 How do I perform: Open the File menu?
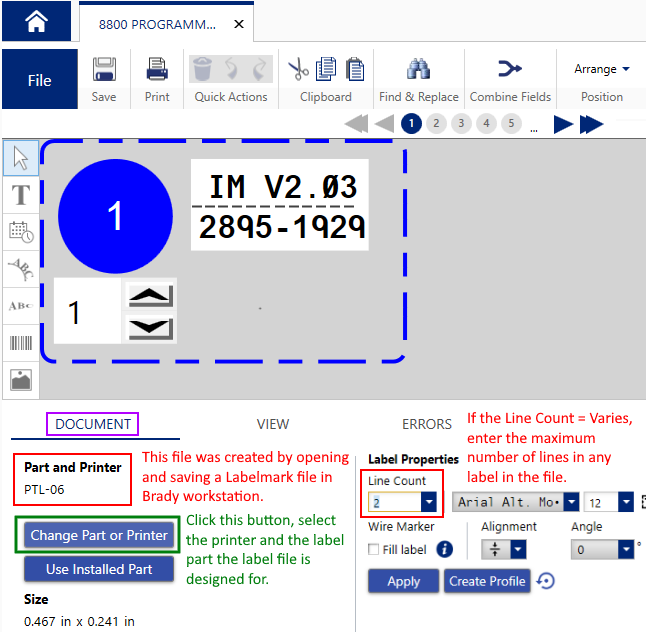(x=39, y=80)
